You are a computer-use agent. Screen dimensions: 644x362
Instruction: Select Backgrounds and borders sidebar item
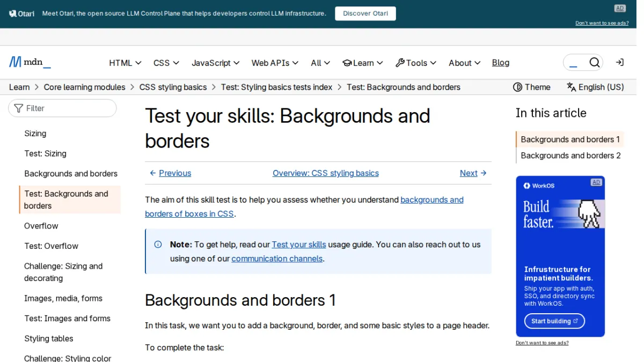coord(71,174)
